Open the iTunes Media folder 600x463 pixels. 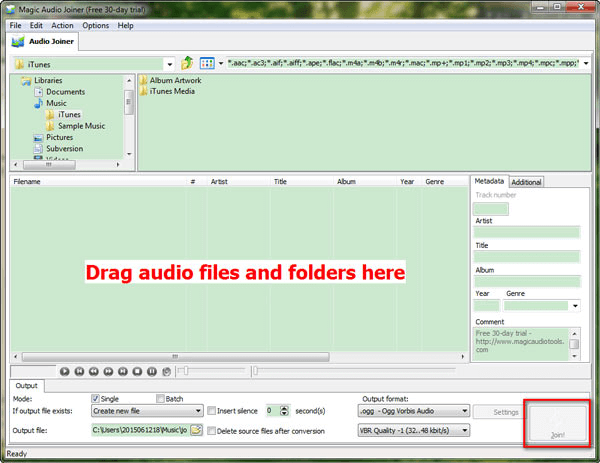[x=172, y=92]
